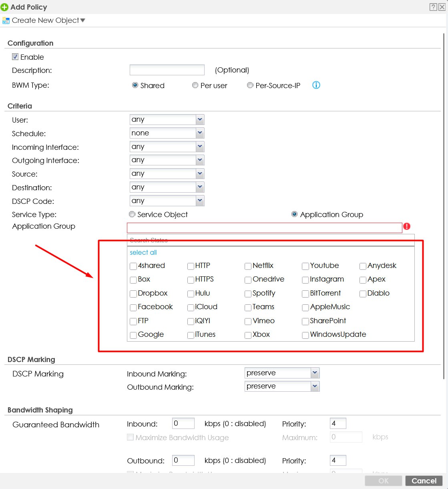Click the Inbound guaranteed bandwidth field
448x489 pixels.
(x=183, y=423)
